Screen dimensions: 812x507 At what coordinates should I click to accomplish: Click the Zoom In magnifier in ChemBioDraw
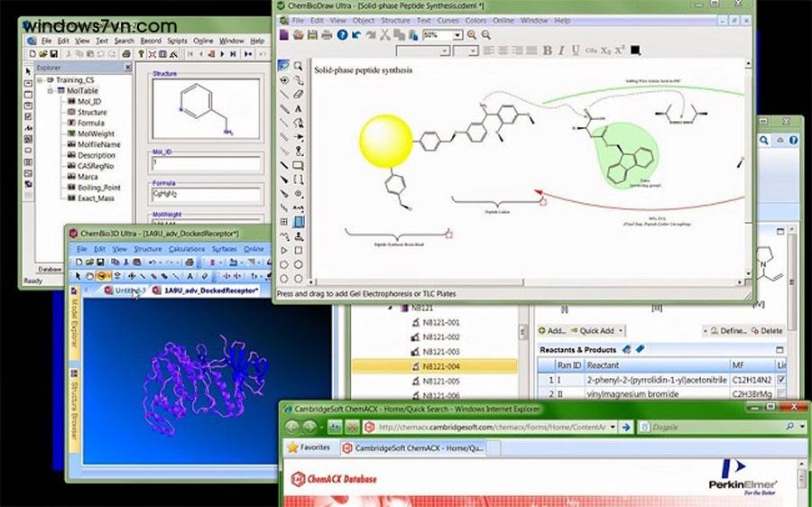tap(472, 35)
